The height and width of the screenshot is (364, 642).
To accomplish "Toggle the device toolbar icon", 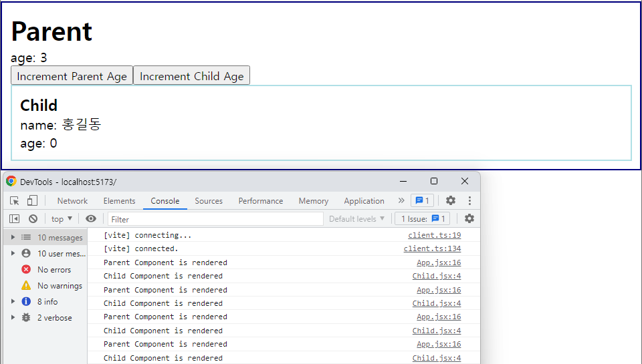I will (32, 201).
